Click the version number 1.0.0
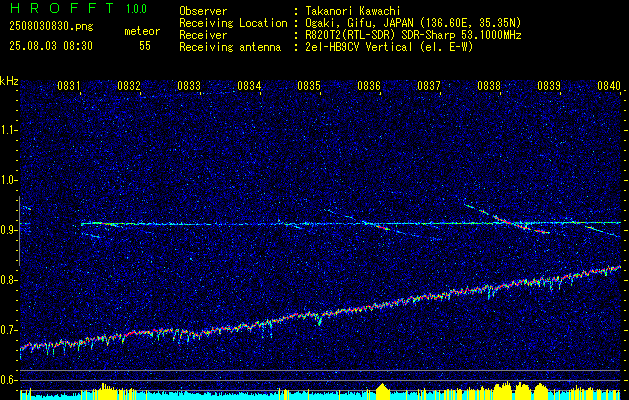629x400 pixels. tap(136, 9)
